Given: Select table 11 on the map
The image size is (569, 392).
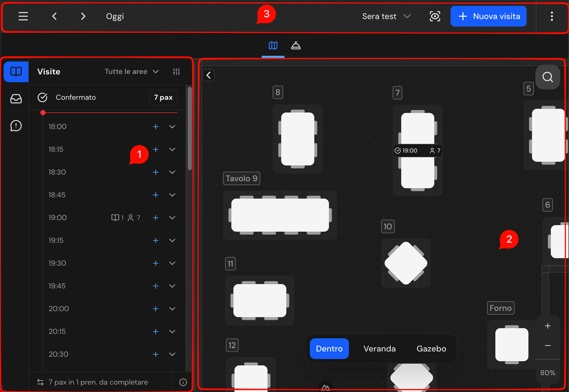Looking at the screenshot, I should (x=260, y=300).
